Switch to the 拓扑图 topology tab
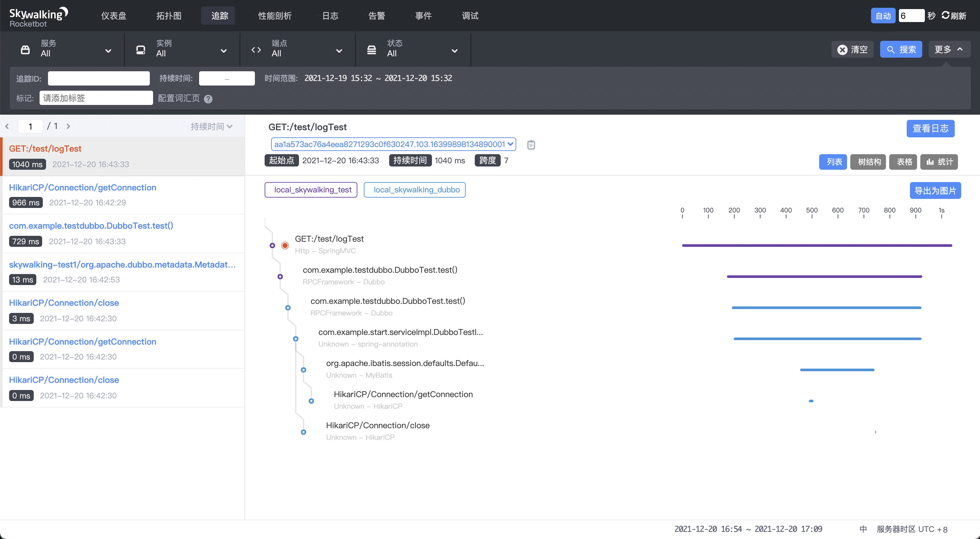Viewport: 980px width, 539px height. 169,16
